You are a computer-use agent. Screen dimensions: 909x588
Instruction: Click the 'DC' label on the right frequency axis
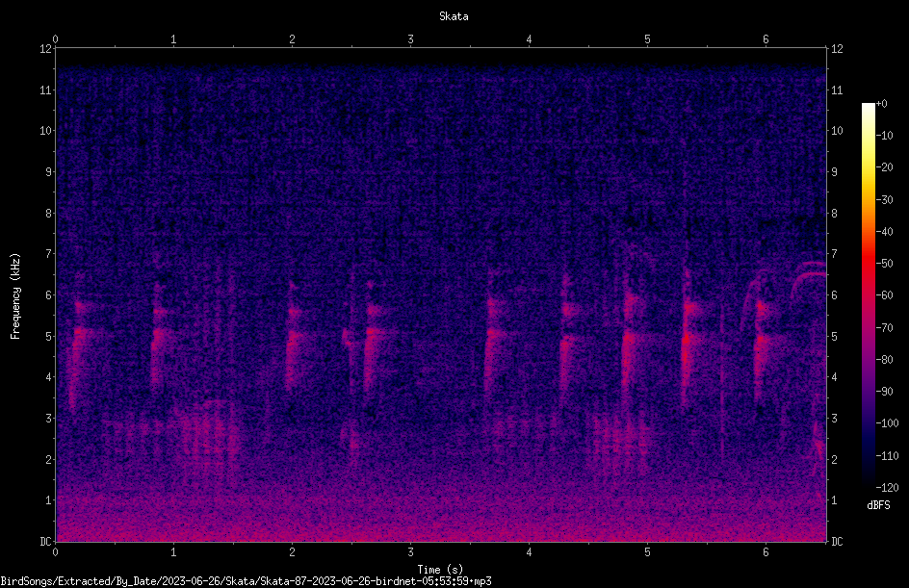(837, 542)
